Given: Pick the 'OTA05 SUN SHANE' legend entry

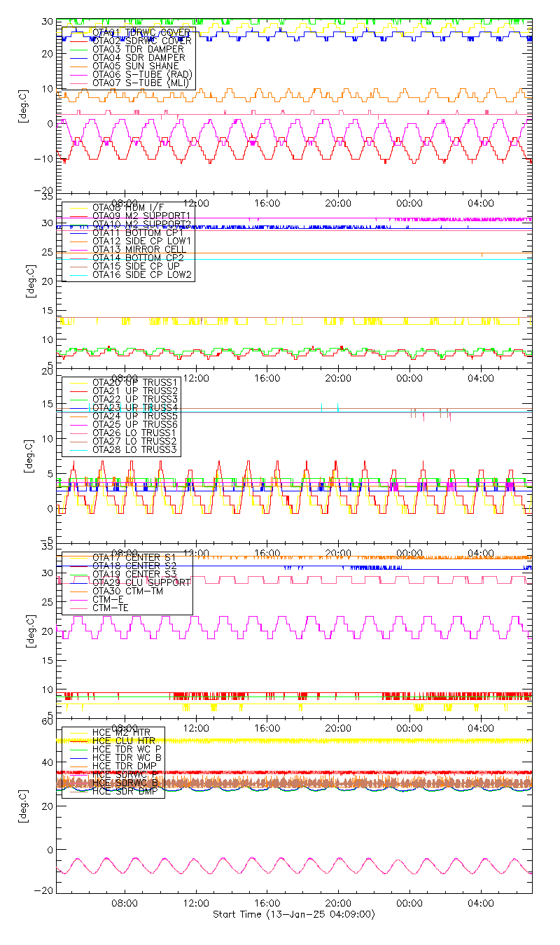Looking at the screenshot, I should click(x=135, y=66).
